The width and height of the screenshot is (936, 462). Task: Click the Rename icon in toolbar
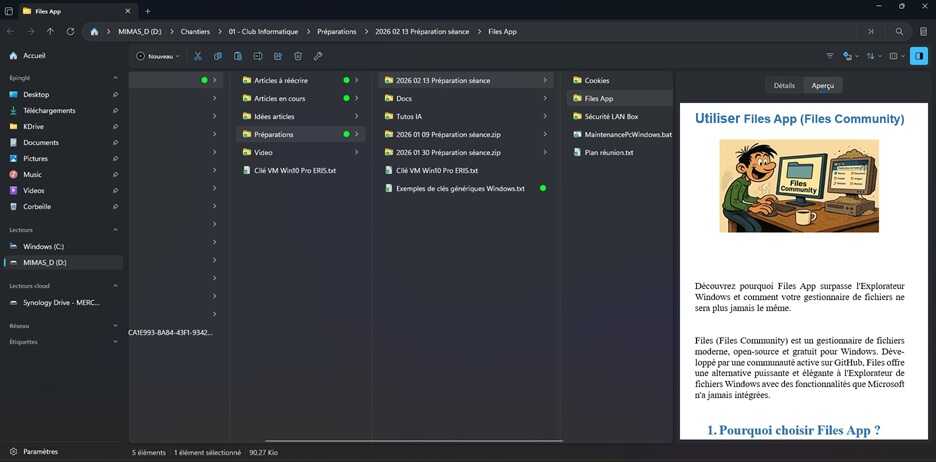tap(258, 56)
